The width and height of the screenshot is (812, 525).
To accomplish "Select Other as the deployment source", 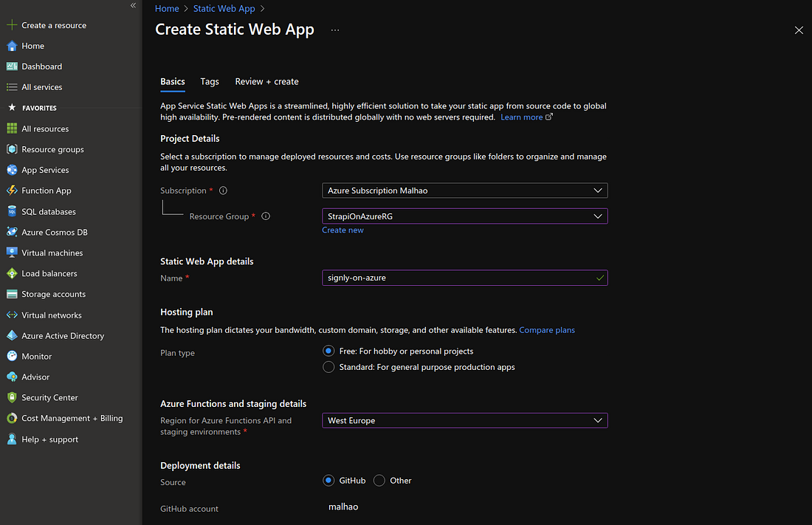I will click(x=379, y=481).
